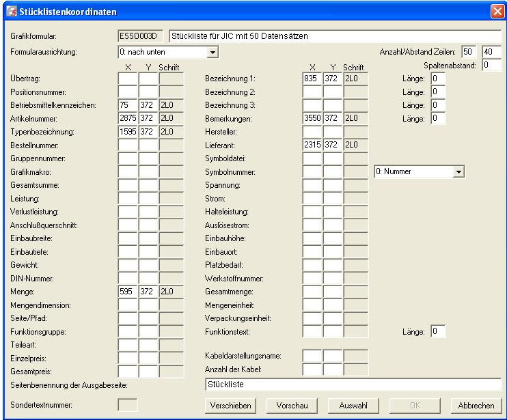The image size is (507, 420).
Task: Click the Halteleistung Y field
Action: point(332,212)
